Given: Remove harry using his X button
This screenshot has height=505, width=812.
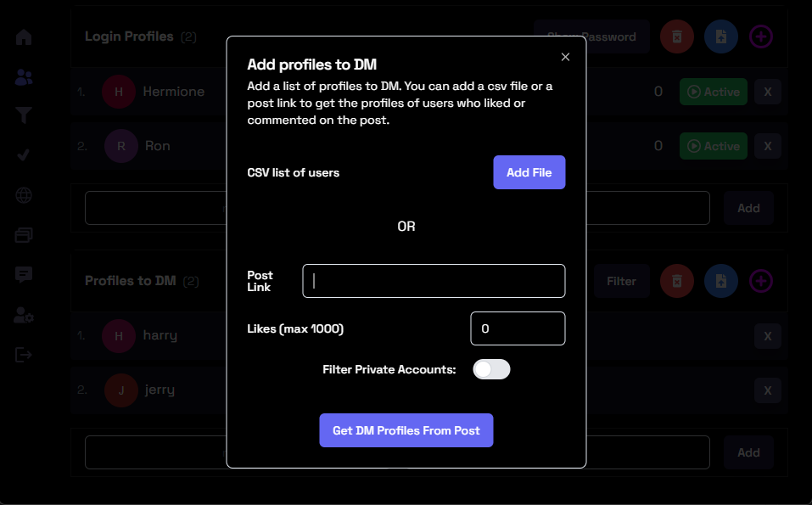Looking at the screenshot, I should point(767,336).
